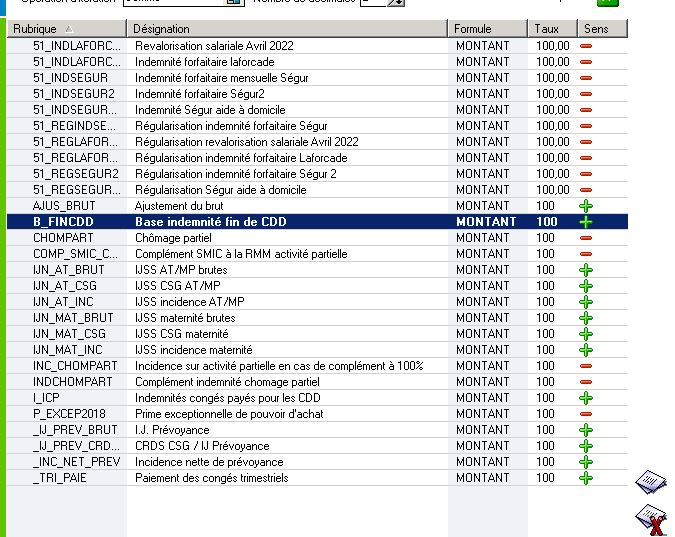Image resolution: width=675 pixels, height=537 pixels.
Task: Click designation 'IJSS incidence maternité'
Action: (194, 350)
